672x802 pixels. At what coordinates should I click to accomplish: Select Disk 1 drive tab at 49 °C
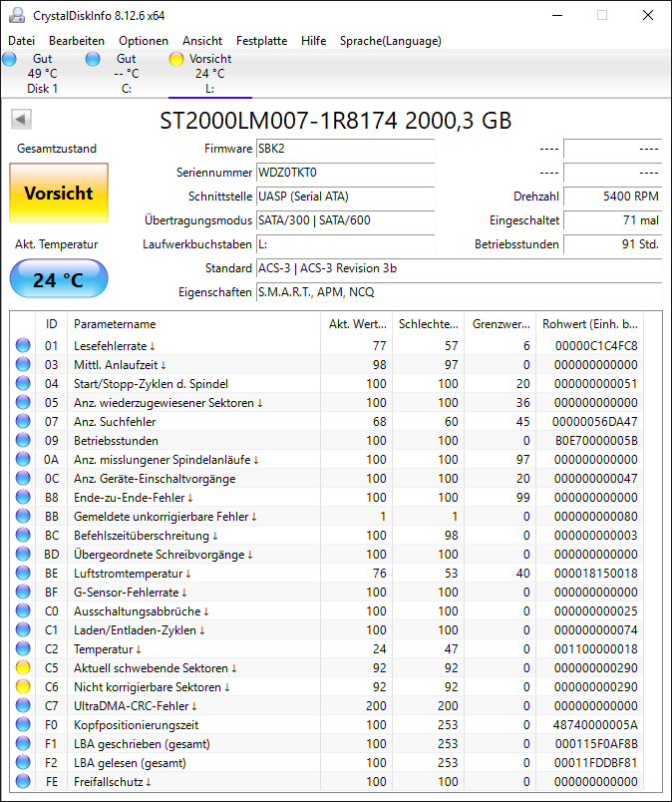tap(42, 74)
